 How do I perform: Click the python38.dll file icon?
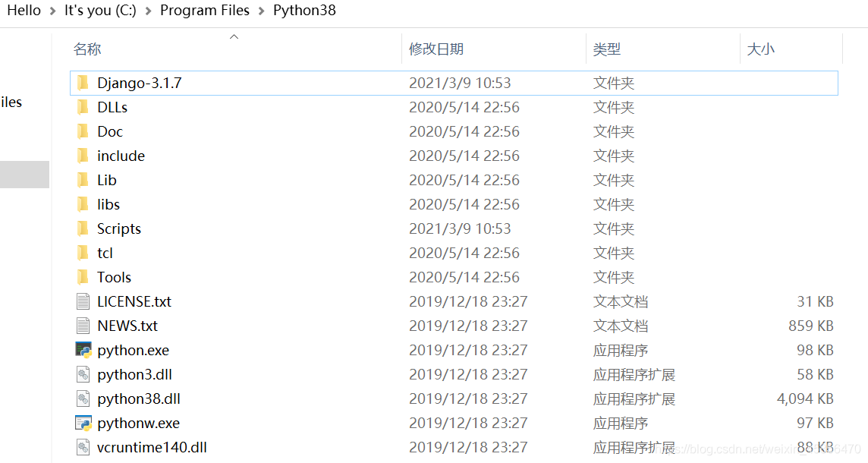[83, 398]
